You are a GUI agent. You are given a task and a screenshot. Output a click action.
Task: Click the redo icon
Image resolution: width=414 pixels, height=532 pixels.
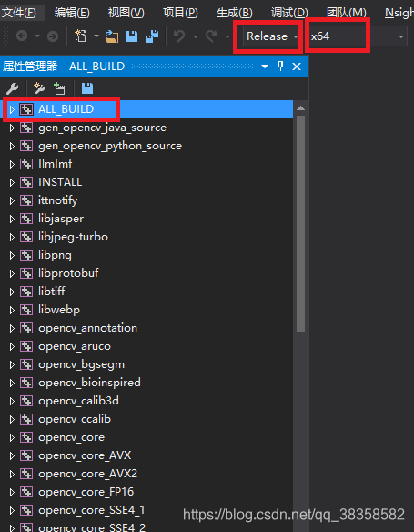[x=211, y=36]
